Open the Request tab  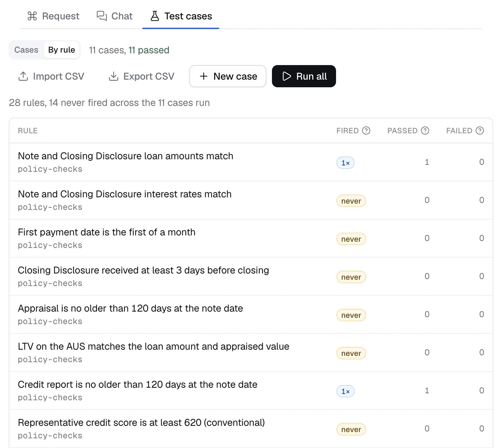point(53,16)
